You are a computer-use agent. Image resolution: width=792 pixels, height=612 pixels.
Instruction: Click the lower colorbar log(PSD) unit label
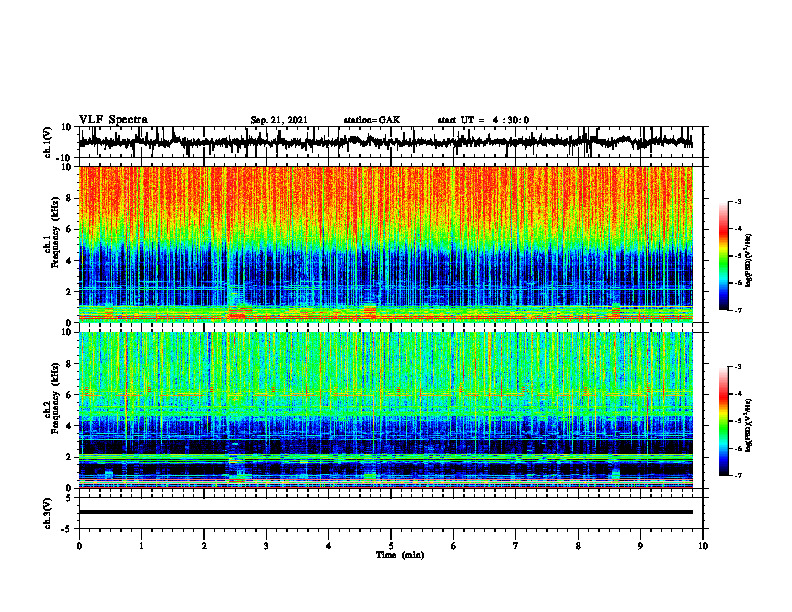(749, 425)
